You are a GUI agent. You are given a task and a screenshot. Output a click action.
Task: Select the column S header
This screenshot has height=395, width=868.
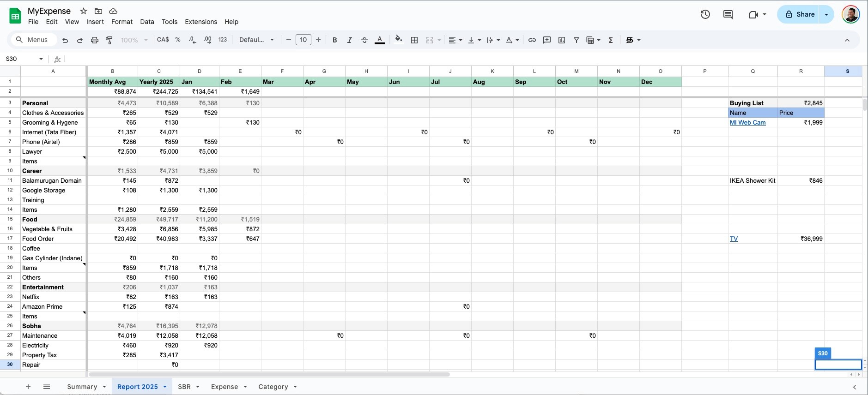843,71
